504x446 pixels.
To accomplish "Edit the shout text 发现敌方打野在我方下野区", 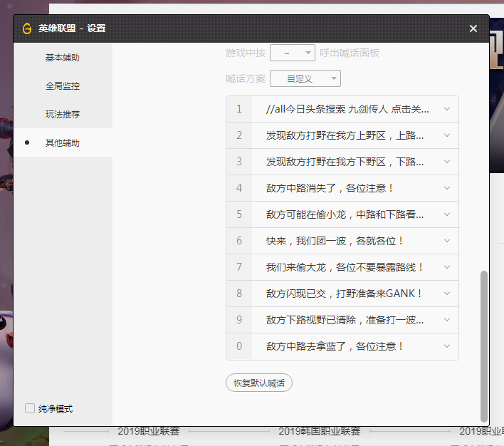I will click(x=345, y=162).
